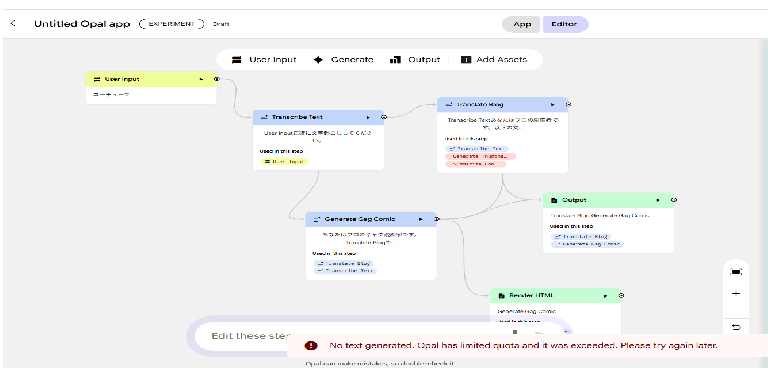Go back using the top-left arrow
768x368 pixels.
13,24
